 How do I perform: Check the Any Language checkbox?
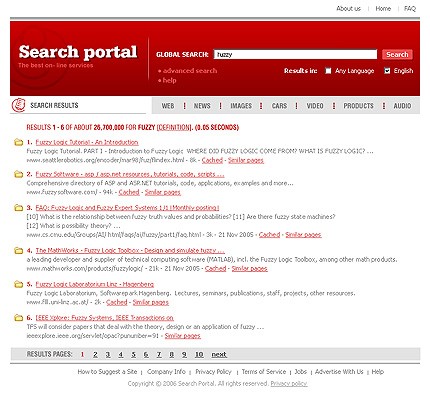pyautogui.click(x=328, y=71)
